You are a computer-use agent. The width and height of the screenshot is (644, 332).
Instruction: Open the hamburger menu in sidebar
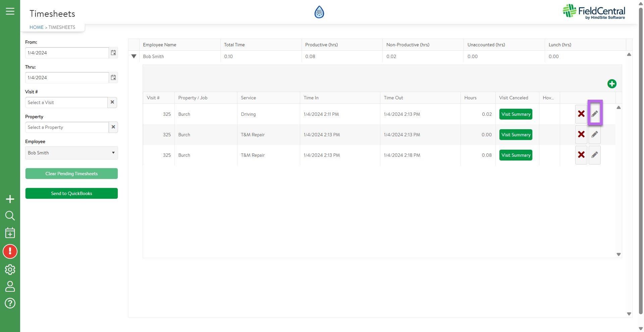point(10,11)
